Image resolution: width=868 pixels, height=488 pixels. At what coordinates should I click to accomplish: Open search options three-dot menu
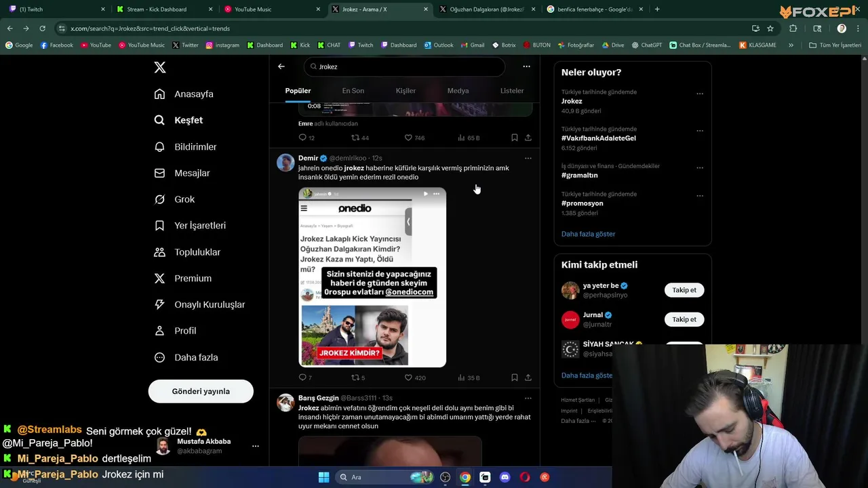point(526,66)
